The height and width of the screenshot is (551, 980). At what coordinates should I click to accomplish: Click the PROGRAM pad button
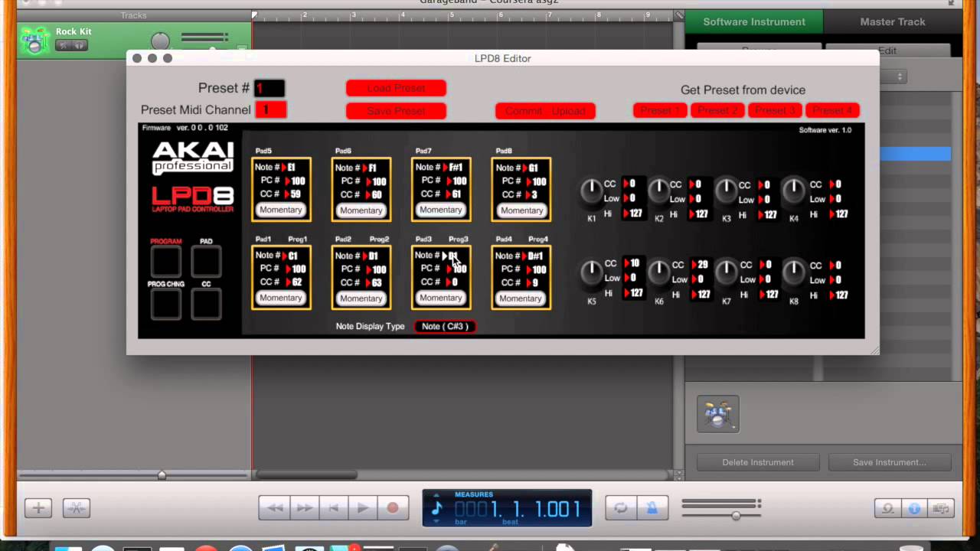pos(166,262)
